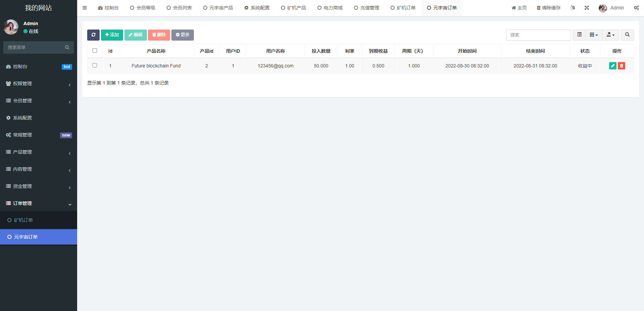Click the search magnifier icon beside the search box

627,35
